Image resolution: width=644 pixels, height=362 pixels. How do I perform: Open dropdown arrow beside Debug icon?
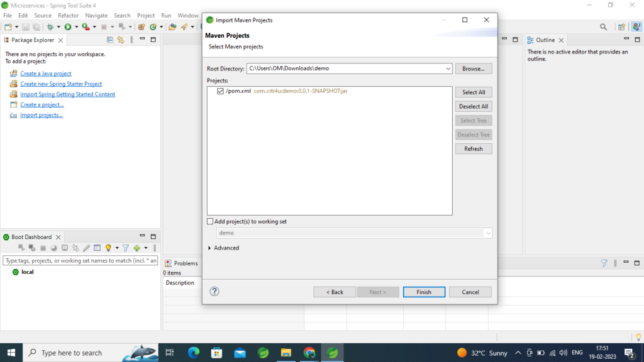[x=58, y=26]
